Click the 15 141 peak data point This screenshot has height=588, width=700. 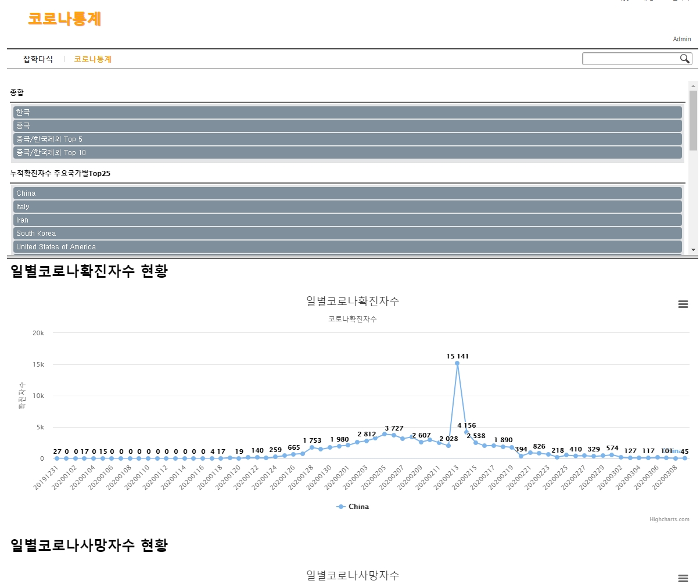(457, 364)
